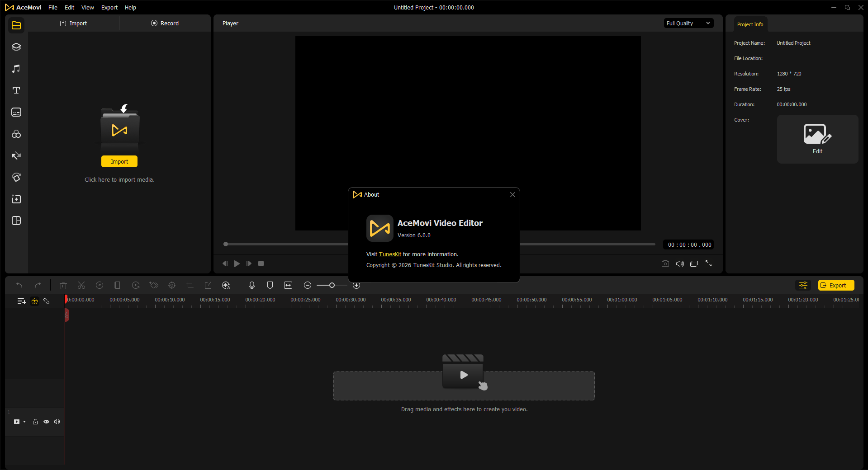Close the About dialog
868x470 pixels.
(x=512, y=195)
